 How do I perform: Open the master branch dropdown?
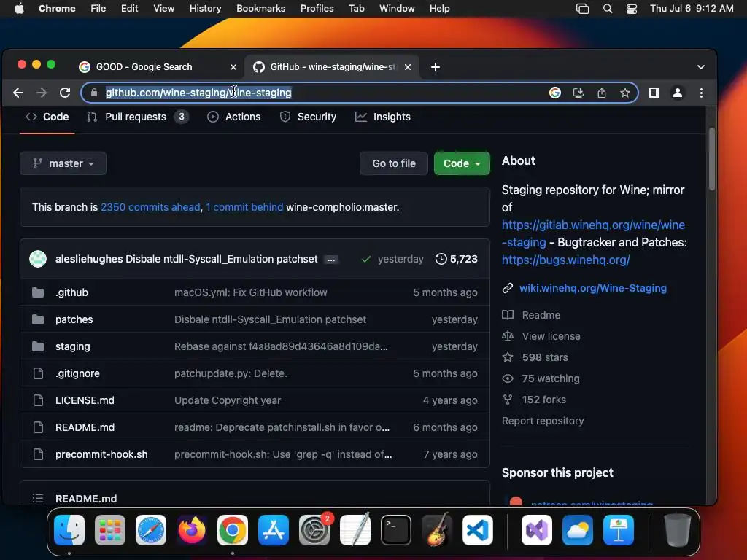(63, 163)
